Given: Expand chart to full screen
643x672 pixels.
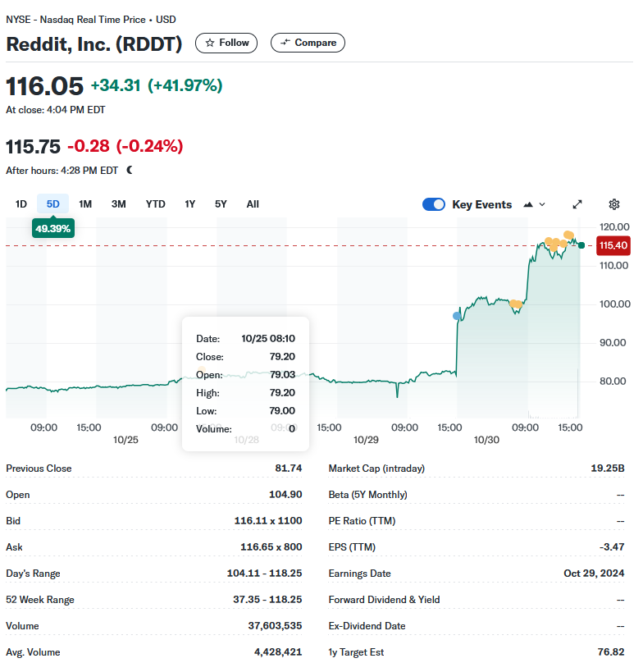Looking at the screenshot, I should (x=577, y=204).
